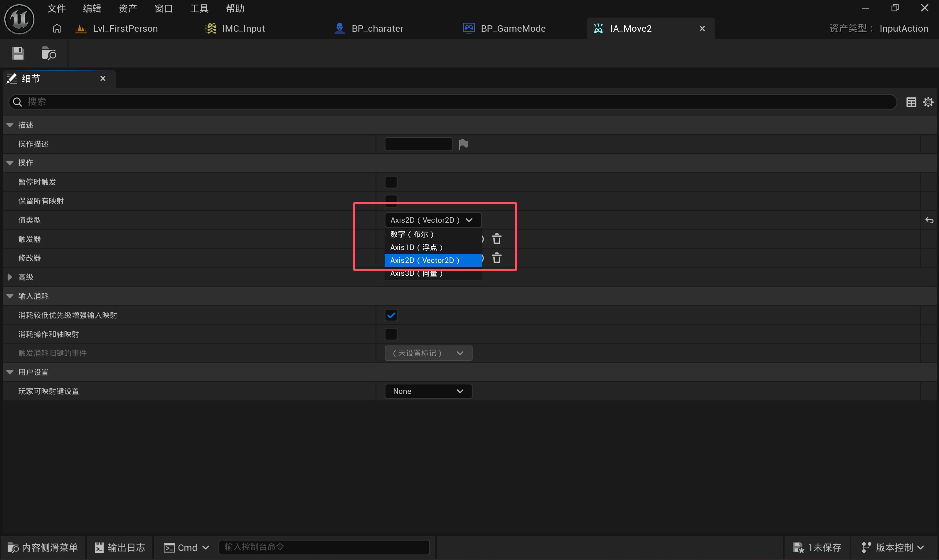The height and width of the screenshot is (560, 939).
Task: Click the Browse in Content Browser icon
Action: (49, 54)
